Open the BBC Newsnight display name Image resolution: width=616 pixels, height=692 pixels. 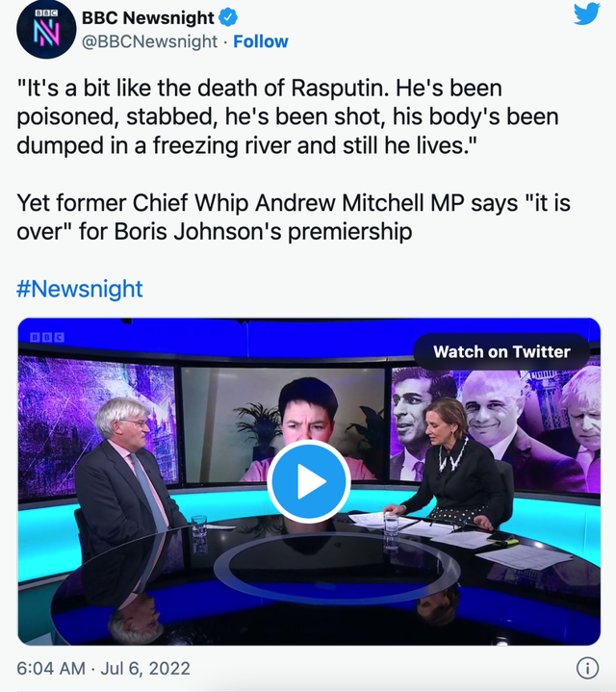click(x=148, y=17)
